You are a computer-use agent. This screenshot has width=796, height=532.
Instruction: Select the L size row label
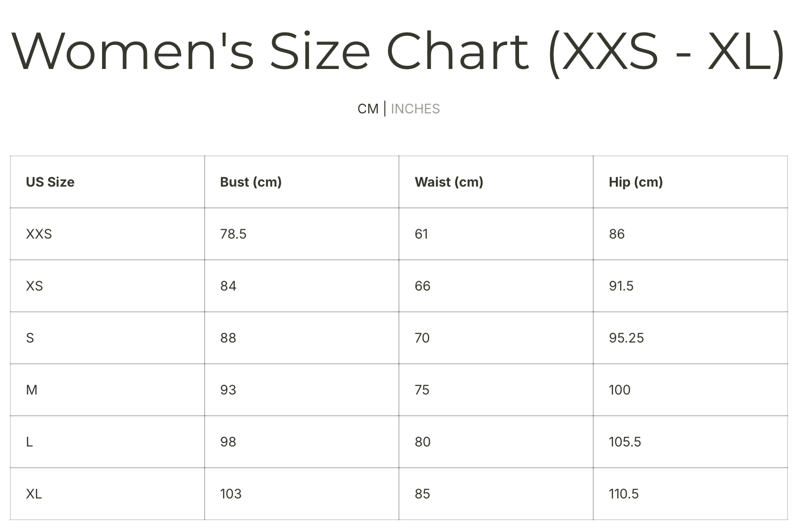(29, 442)
